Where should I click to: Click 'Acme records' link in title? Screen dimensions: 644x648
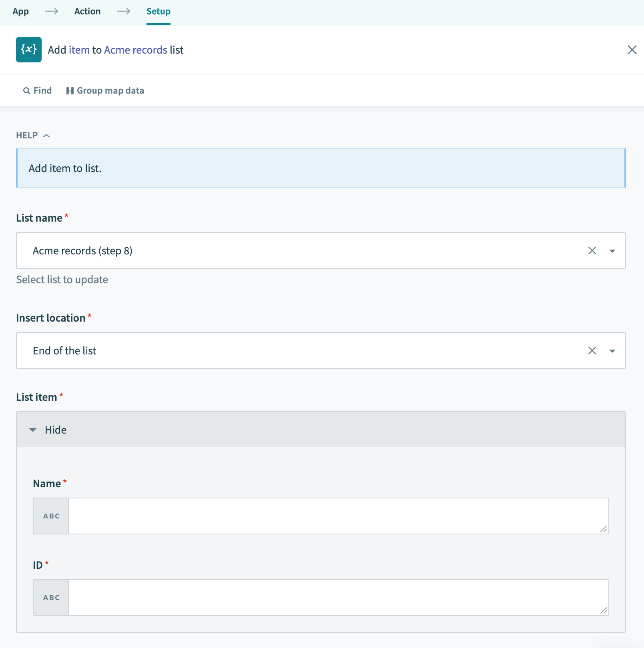point(136,50)
